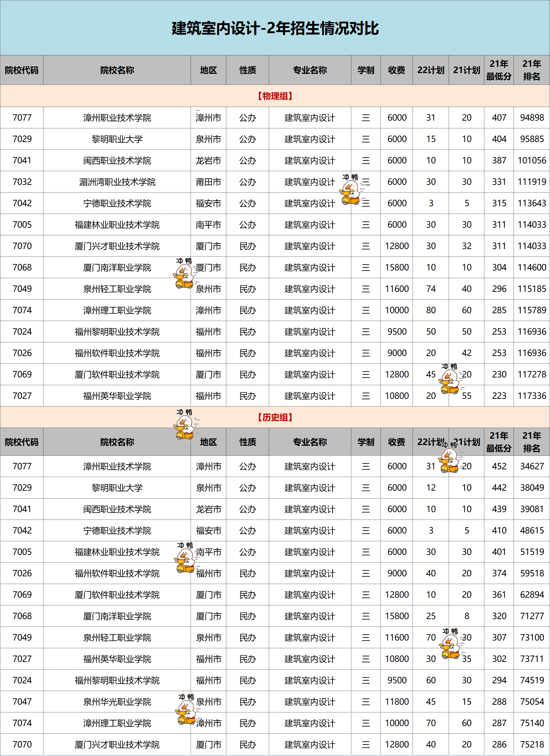Click minimum score 294
The height and width of the screenshot is (756, 550).
tap(499, 680)
